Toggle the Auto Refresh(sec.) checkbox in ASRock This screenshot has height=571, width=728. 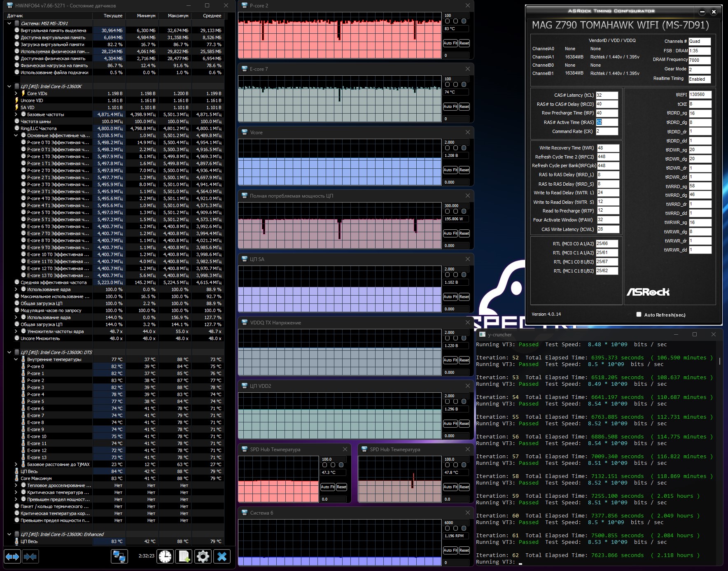pos(639,315)
